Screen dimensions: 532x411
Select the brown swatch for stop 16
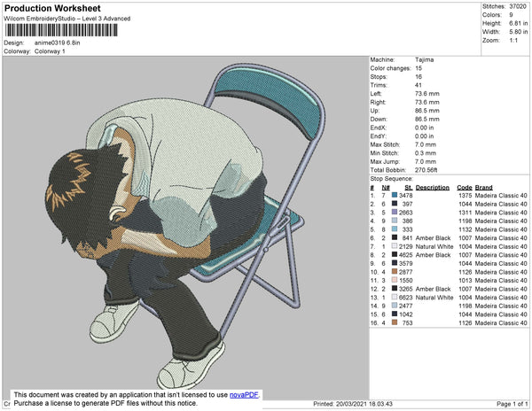click(395, 322)
